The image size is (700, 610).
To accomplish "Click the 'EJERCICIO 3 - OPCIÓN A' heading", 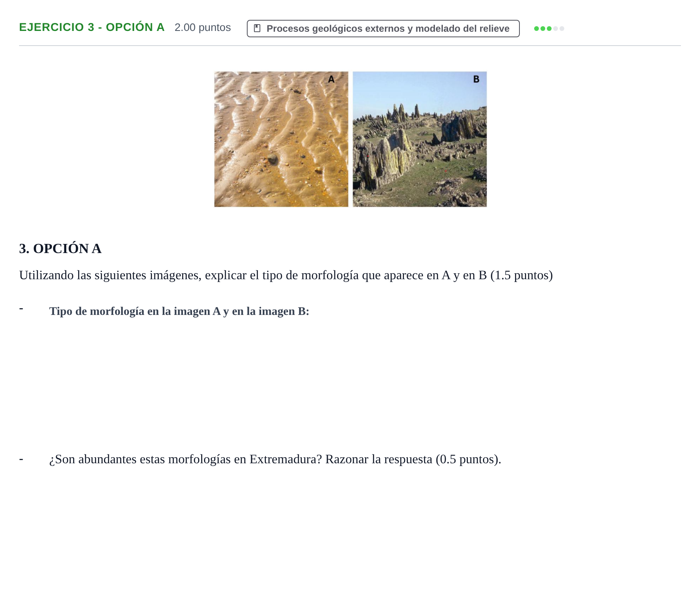I will [92, 27].
